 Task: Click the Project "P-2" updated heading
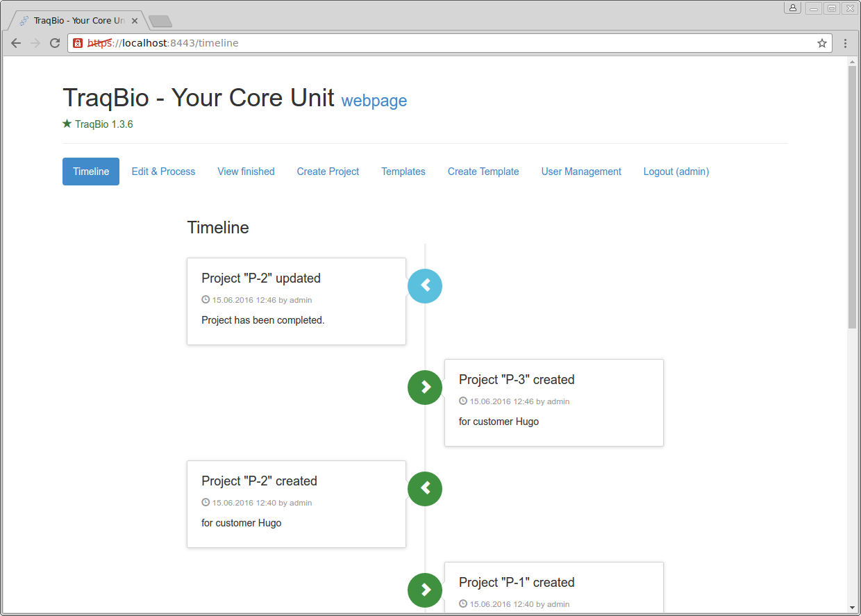pyautogui.click(x=261, y=278)
